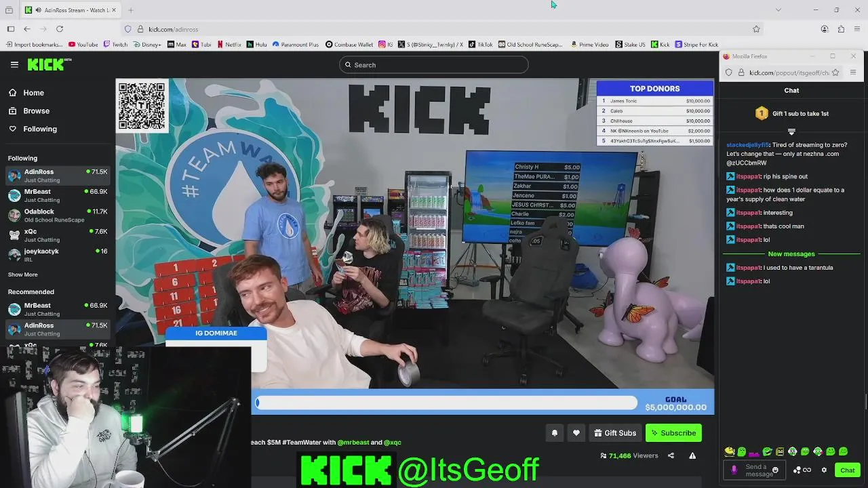Click the QR code on the stream

click(x=142, y=106)
